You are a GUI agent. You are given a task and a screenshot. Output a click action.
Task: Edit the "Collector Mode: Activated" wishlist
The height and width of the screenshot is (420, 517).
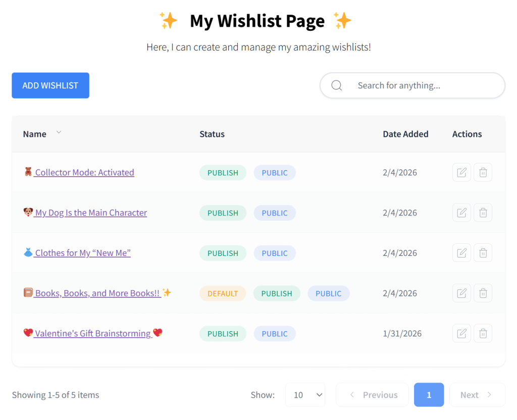461,172
